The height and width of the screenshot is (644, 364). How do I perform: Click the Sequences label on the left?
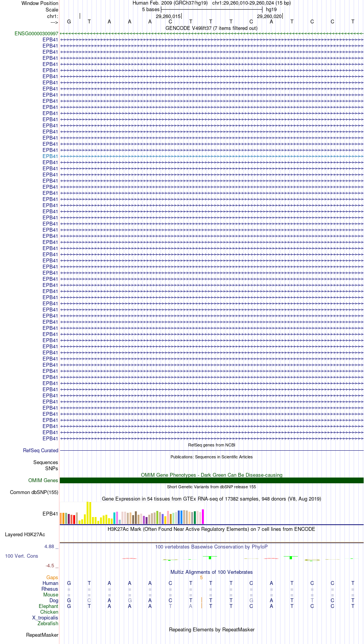click(46, 463)
